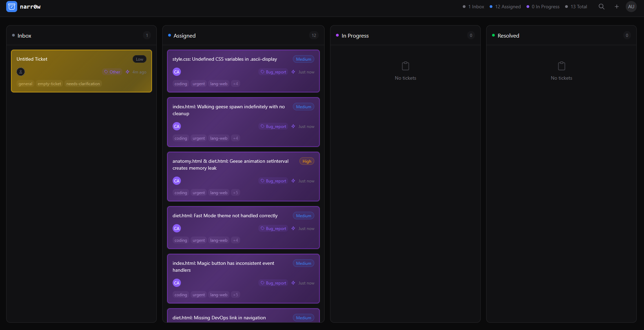Open the AU user avatar menu

[x=631, y=7]
